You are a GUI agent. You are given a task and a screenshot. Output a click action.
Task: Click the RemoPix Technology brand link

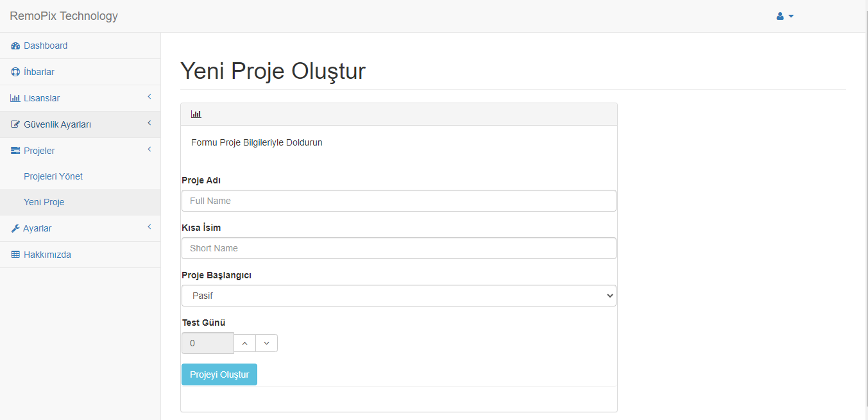64,16
